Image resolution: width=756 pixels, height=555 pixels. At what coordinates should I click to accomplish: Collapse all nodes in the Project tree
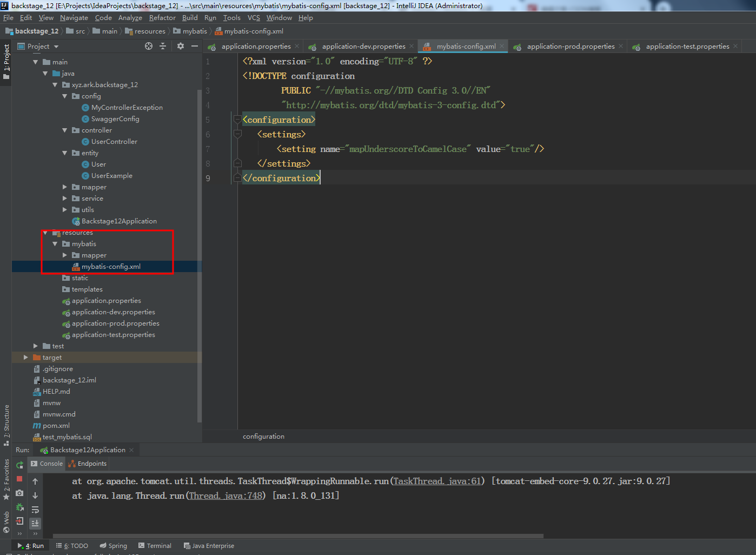(x=163, y=46)
